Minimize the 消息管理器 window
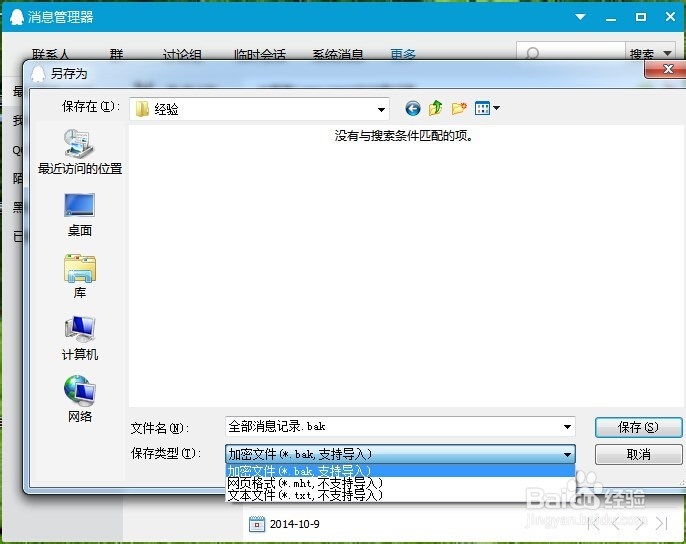The image size is (686, 544). click(611, 18)
